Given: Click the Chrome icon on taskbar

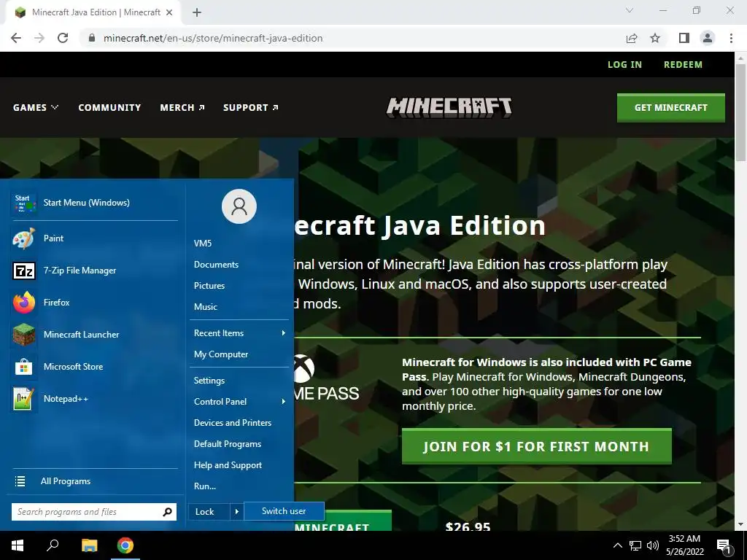Looking at the screenshot, I should [x=125, y=545].
